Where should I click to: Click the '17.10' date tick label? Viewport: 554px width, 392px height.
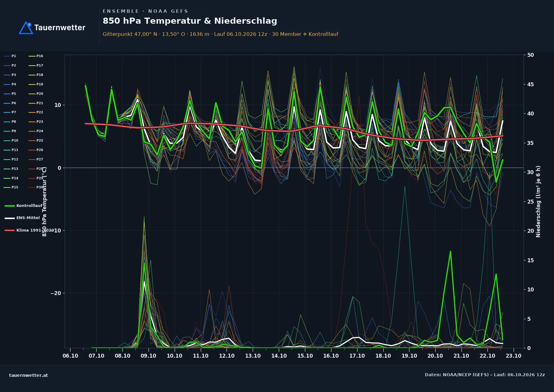pos(357,356)
